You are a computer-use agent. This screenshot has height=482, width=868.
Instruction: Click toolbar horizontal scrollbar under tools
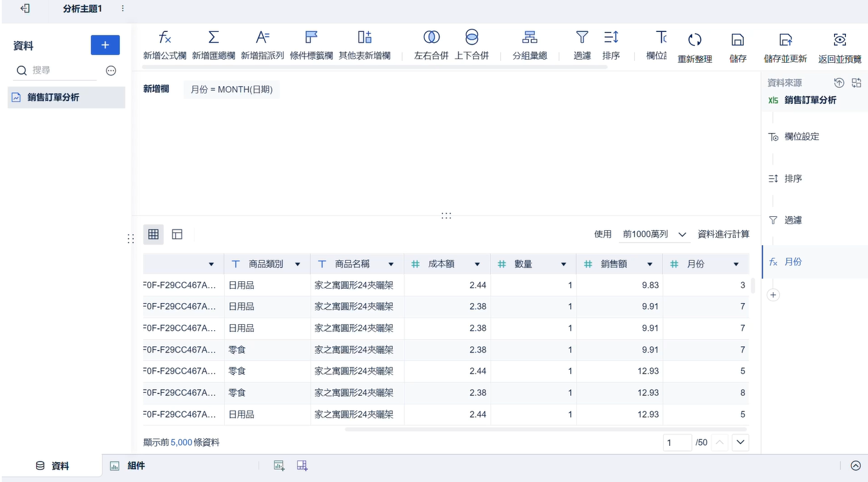point(374,67)
